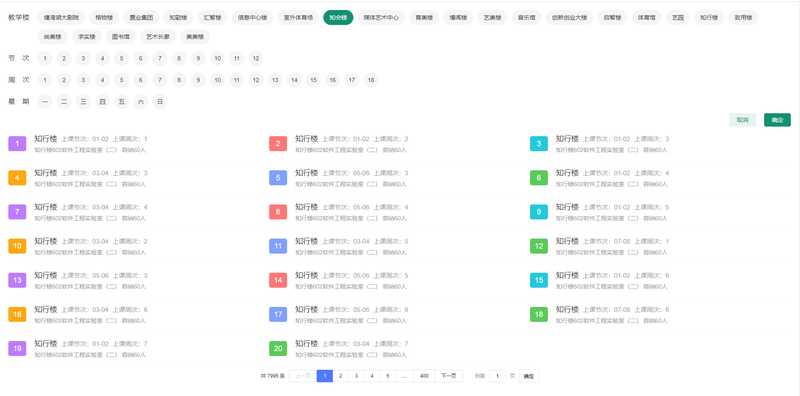
Task: Select the green number 12 result badge
Action: pos(539,246)
